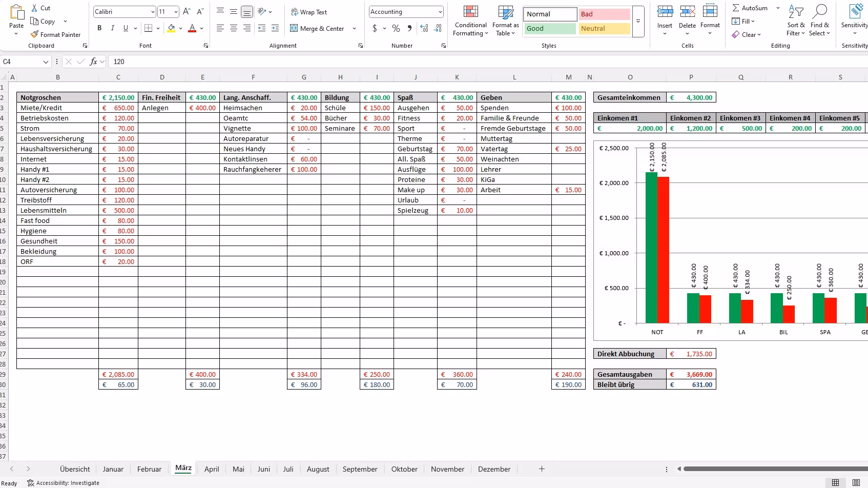This screenshot has height=488, width=868.
Task: Toggle Wrap Text on selected cell
Action: click(309, 12)
